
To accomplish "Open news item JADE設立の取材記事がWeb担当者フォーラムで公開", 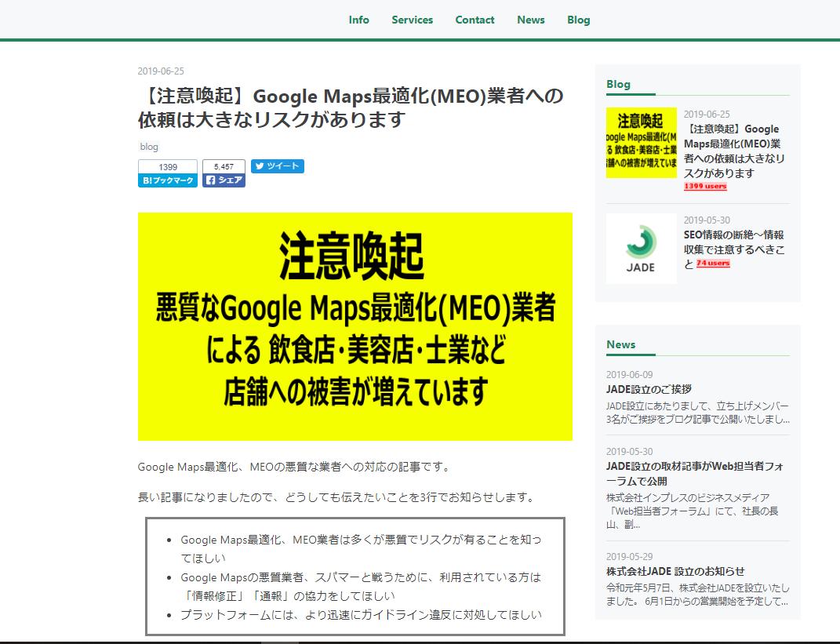I will pos(695,474).
